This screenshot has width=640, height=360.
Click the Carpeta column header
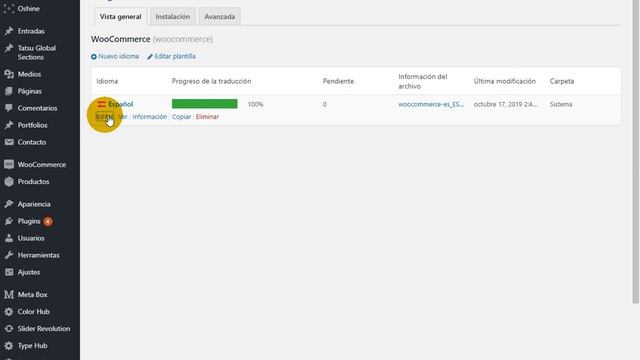[x=562, y=81]
